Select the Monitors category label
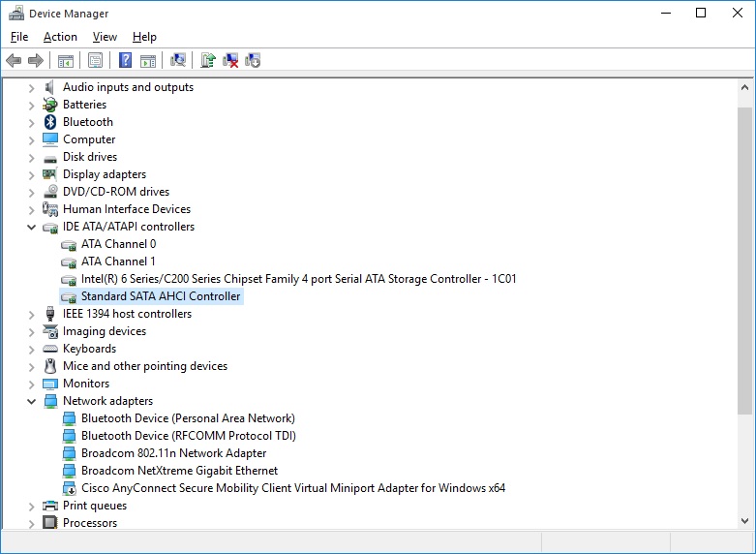 (86, 384)
